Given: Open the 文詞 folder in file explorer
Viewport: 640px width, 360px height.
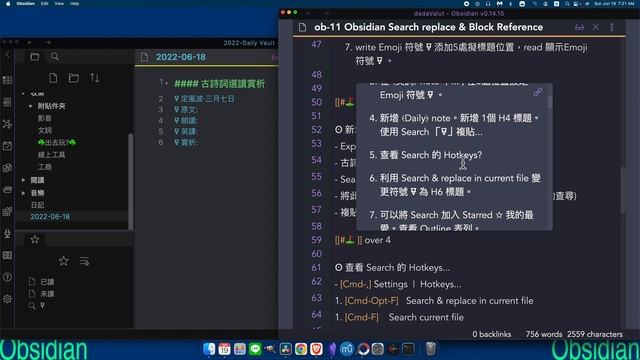Looking at the screenshot, I should [44, 130].
